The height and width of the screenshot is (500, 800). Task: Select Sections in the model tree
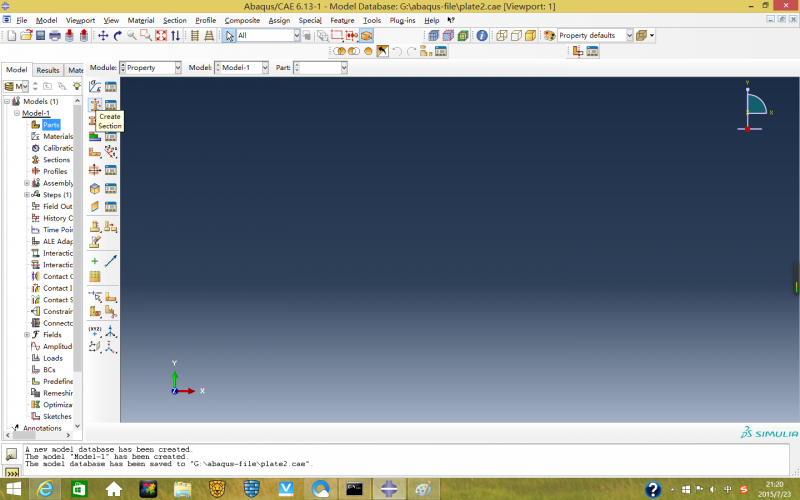pos(56,160)
